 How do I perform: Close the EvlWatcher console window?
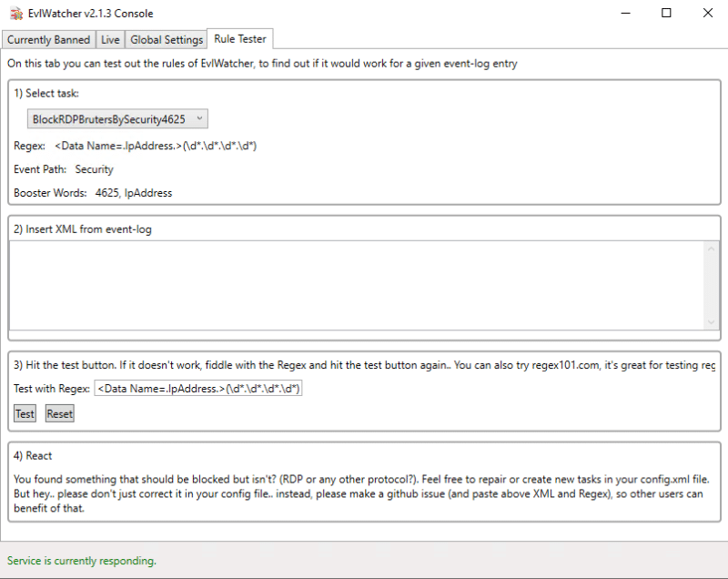(x=708, y=14)
